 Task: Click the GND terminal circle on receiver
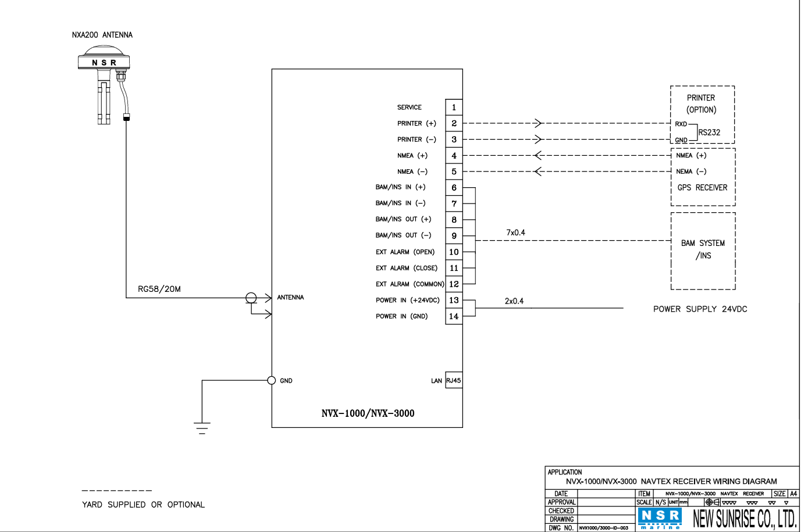(x=271, y=380)
